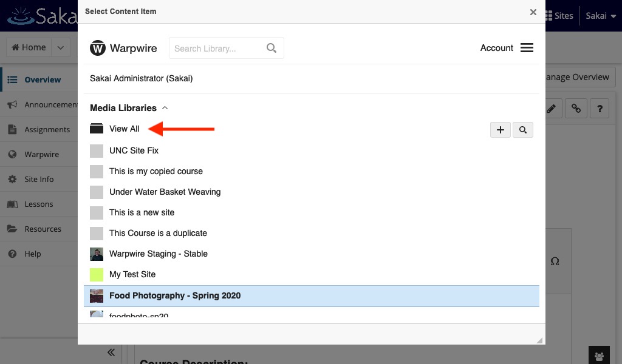
Task: Click the Sakai Administrator (Sakai) text
Action: [141, 78]
